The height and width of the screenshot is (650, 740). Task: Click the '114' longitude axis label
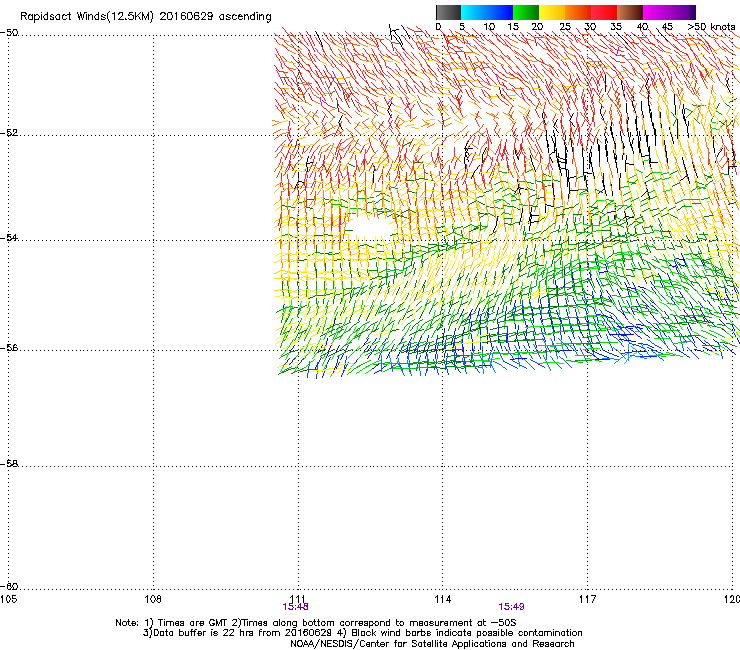click(442, 599)
